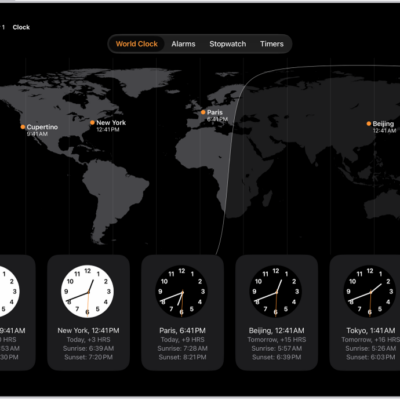Click the Beijing orange map marker

click(x=369, y=124)
